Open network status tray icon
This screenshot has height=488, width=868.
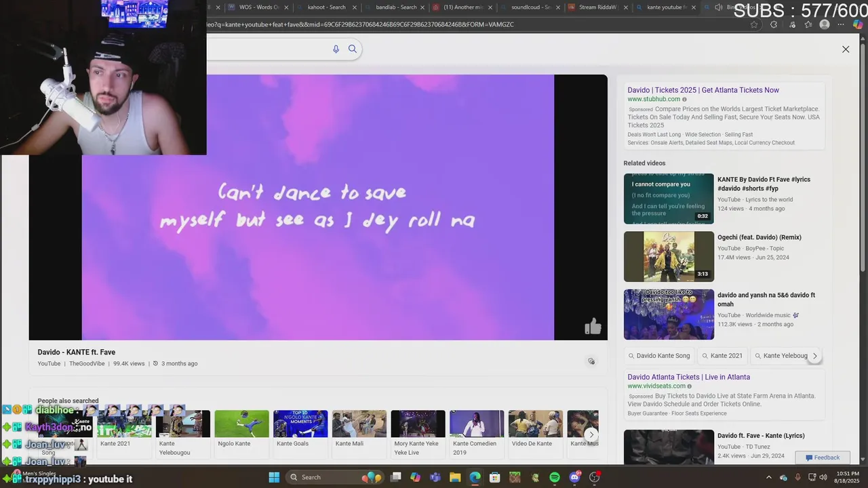click(811, 477)
